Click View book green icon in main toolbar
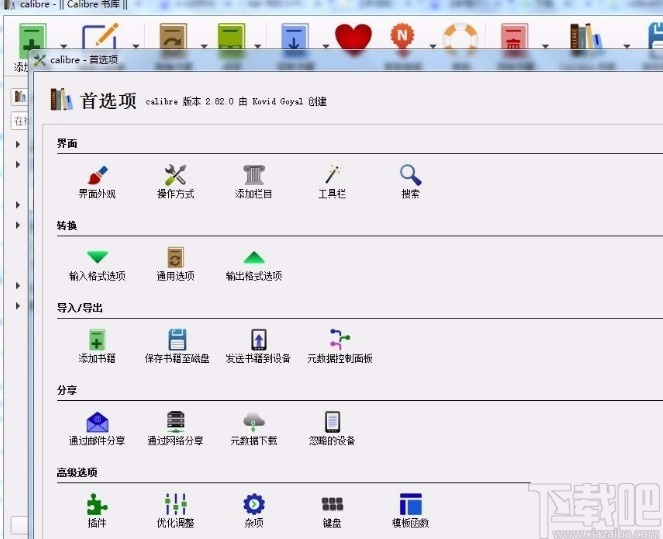663x539 pixels. (x=231, y=36)
